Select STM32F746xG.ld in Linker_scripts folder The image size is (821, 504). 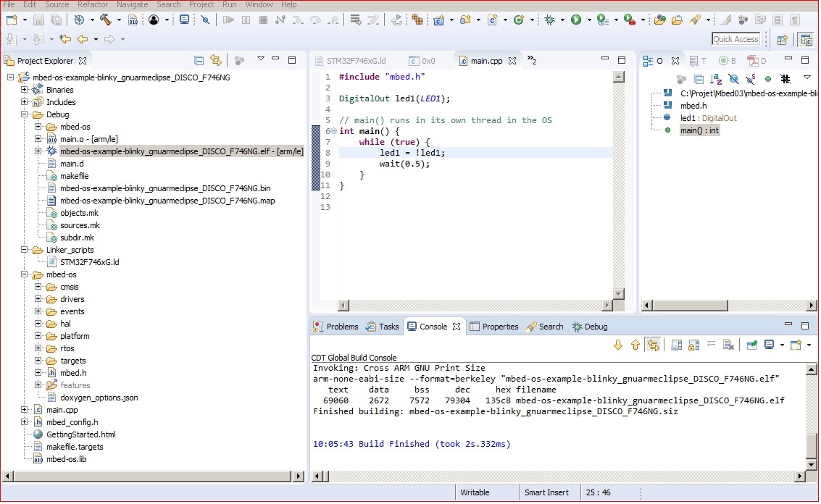(89, 262)
